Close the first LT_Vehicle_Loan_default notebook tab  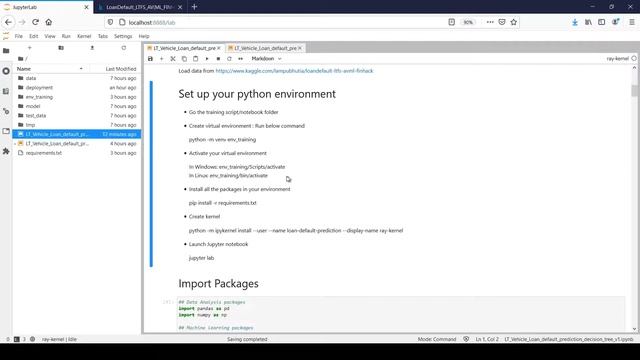[219, 48]
